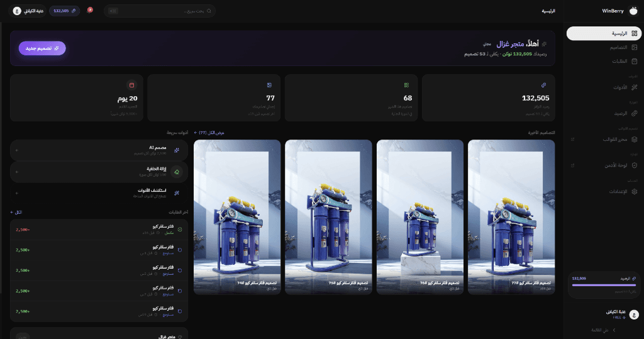This screenshot has width=644, height=339.
Task: Click إزالة الخلفية eraser icon
Action: click(x=177, y=172)
